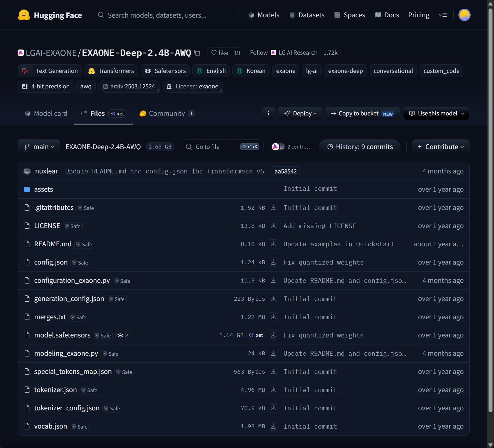The height and width of the screenshot is (448, 494).
Task: Open the three-dot more options menu
Action: pyautogui.click(x=269, y=113)
